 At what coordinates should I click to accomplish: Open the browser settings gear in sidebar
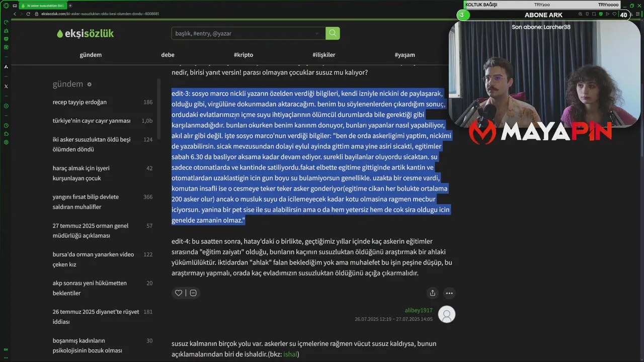pos(6,142)
